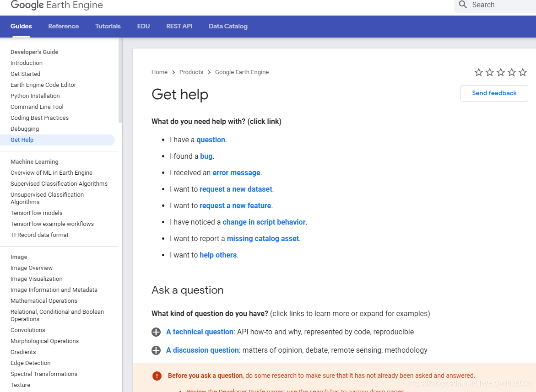Select Get Help in sidebar
The image size is (536, 392).
[x=57, y=140]
